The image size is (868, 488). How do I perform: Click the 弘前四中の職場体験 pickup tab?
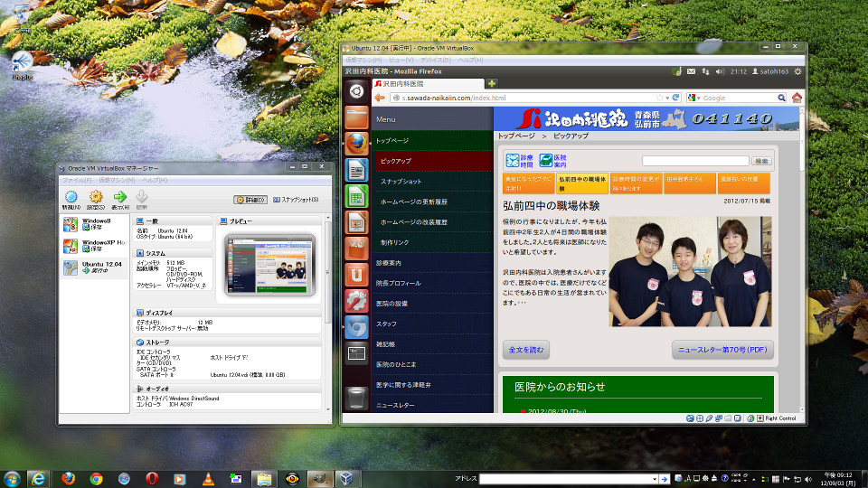tap(581, 183)
